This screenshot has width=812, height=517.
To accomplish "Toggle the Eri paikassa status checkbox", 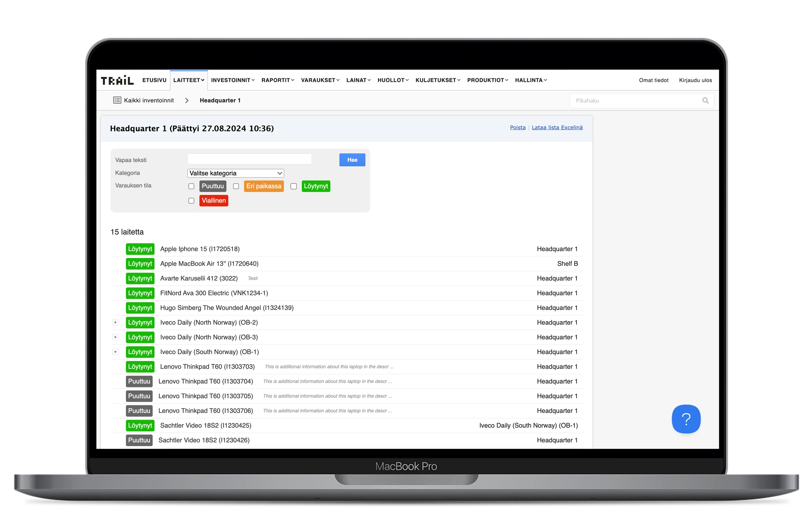I will (x=236, y=186).
